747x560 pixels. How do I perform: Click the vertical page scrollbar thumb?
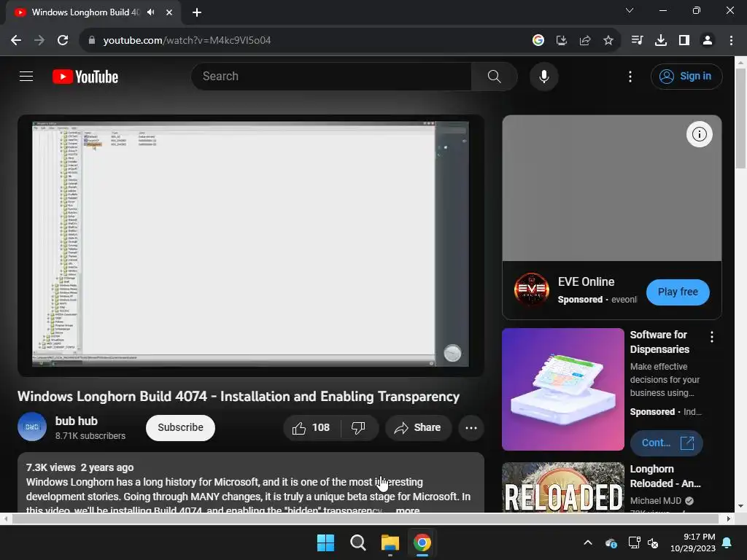pyautogui.click(x=740, y=118)
